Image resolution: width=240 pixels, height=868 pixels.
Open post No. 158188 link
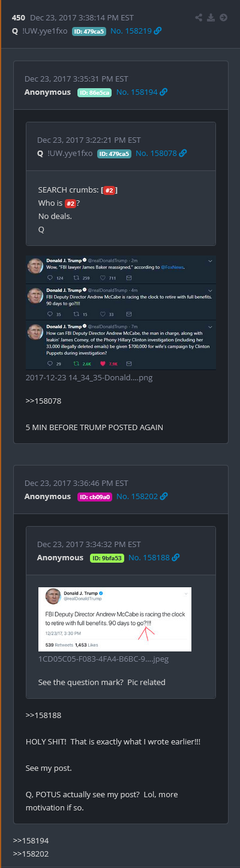149,557
